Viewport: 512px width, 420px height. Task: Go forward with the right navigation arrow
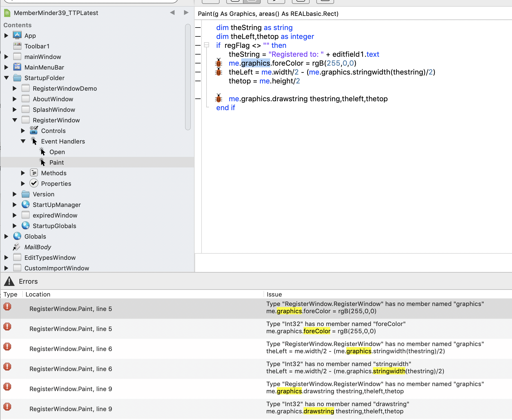[186, 13]
